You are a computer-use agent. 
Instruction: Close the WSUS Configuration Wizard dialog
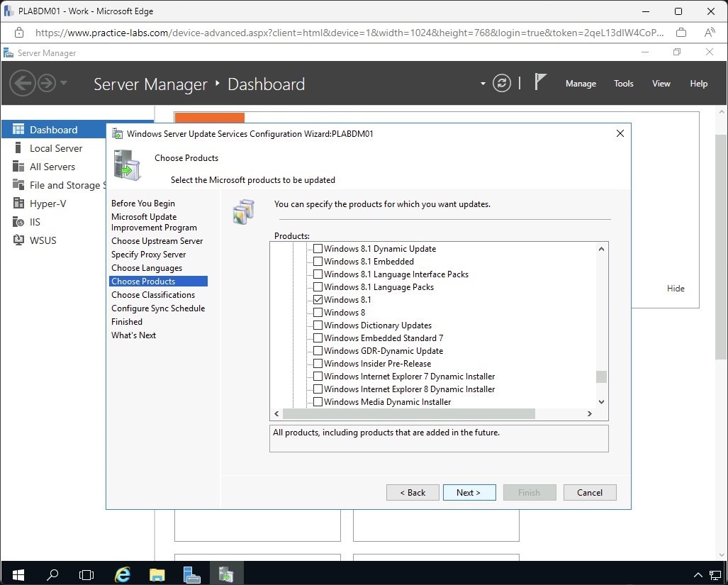620,134
